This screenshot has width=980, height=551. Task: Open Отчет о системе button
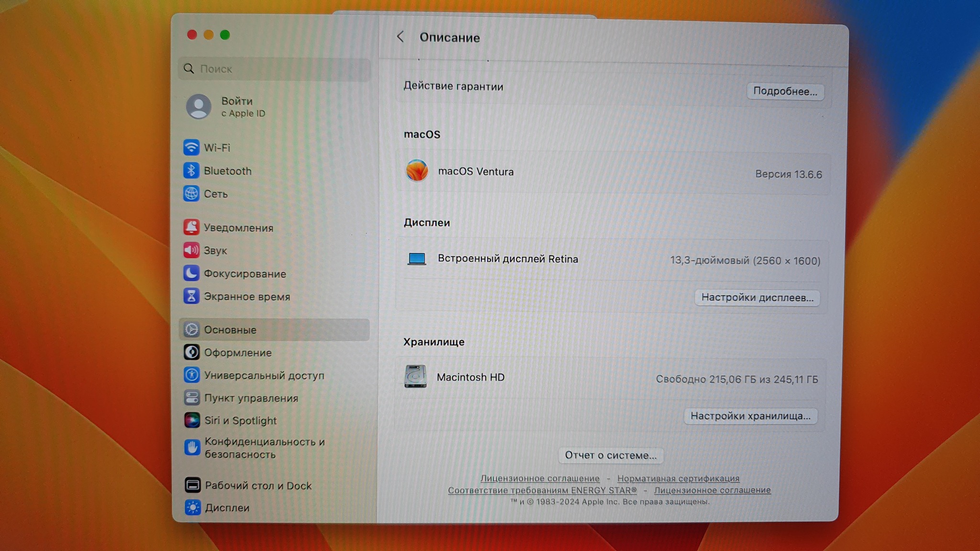pos(610,455)
